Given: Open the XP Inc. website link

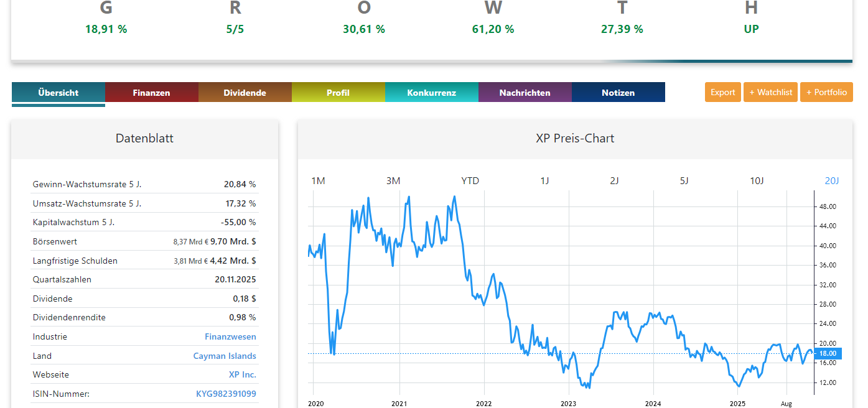Looking at the screenshot, I should [242, 374].
